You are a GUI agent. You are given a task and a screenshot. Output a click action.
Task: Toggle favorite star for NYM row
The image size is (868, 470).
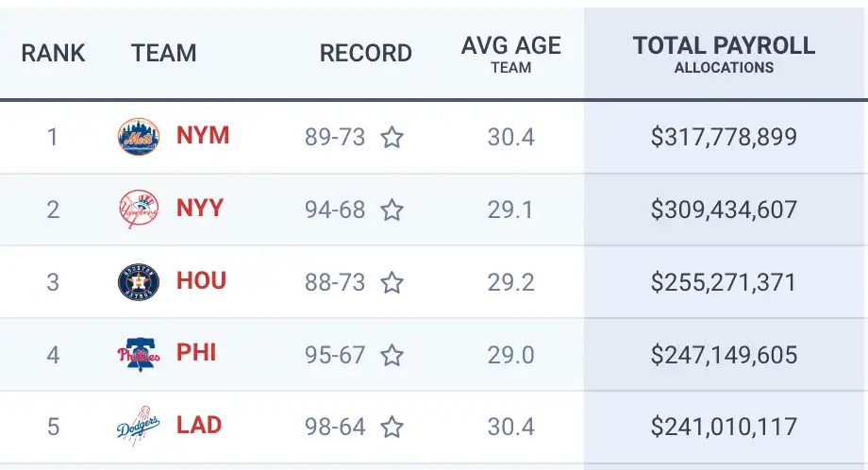pos(392,137)
